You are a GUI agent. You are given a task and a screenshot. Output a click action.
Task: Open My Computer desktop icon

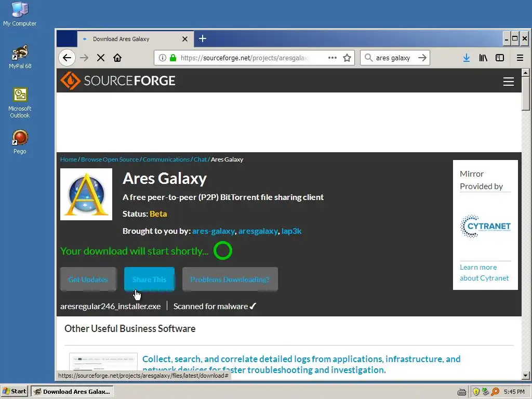(x=20, y=14)
